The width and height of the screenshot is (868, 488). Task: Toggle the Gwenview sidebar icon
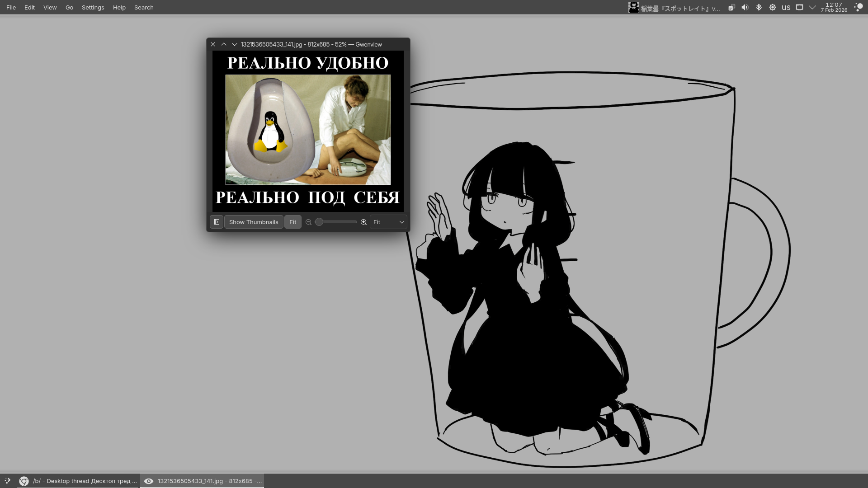click(x=216, y=222)
